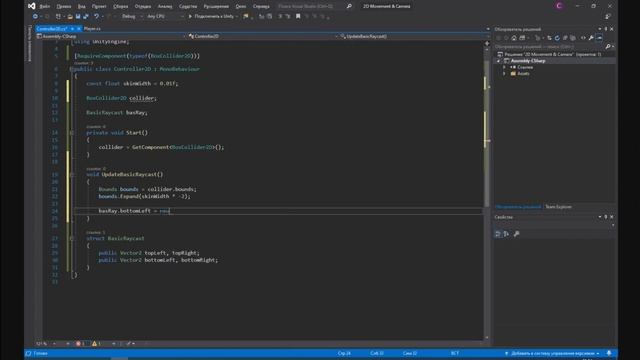The width and height of the screenshot is (640, 360).
Task: Focus the Visual Studio search box
Action: (x=310, y=7)
